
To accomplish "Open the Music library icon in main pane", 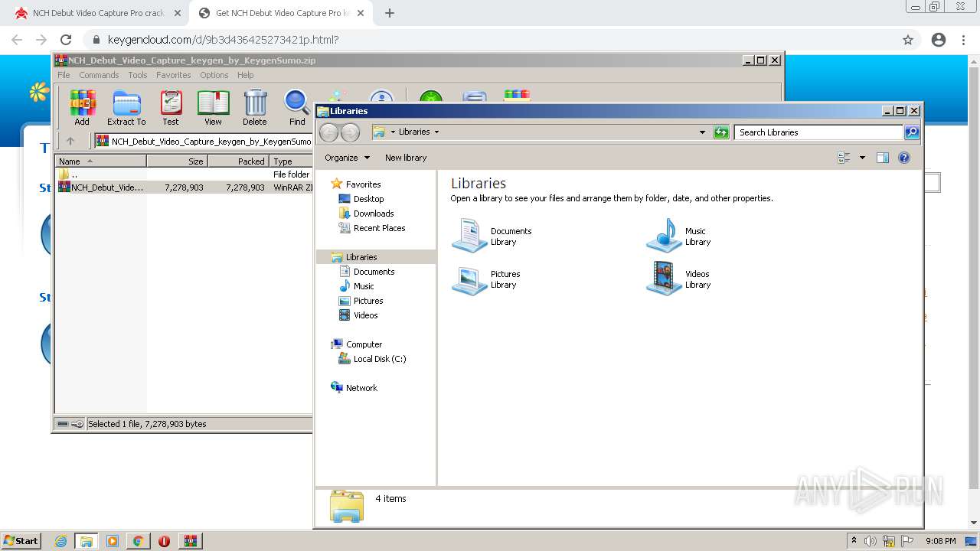I will point(665,236).
